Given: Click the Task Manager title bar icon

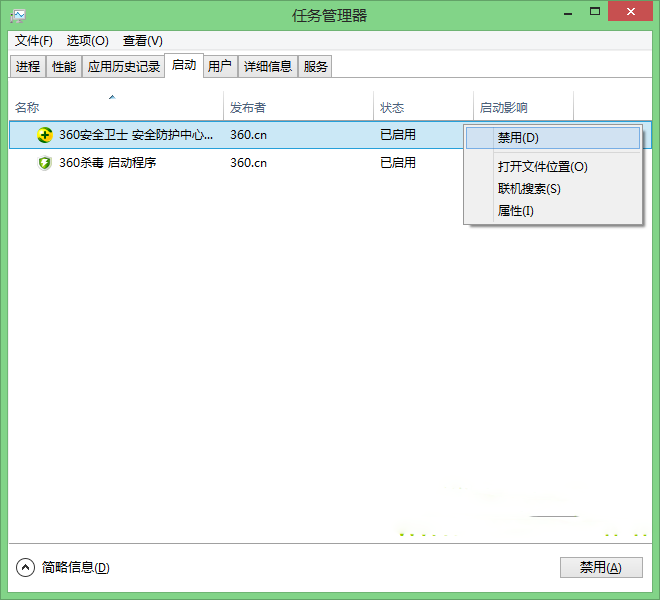Looking at the screenshot, I should [x=17, y=15].
